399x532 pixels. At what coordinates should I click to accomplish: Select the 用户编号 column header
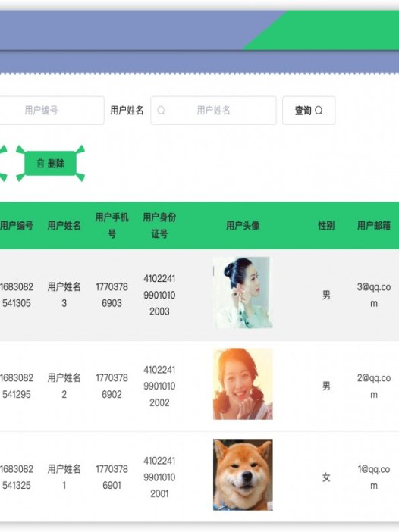pyautogui.click(x=16, y=225)
